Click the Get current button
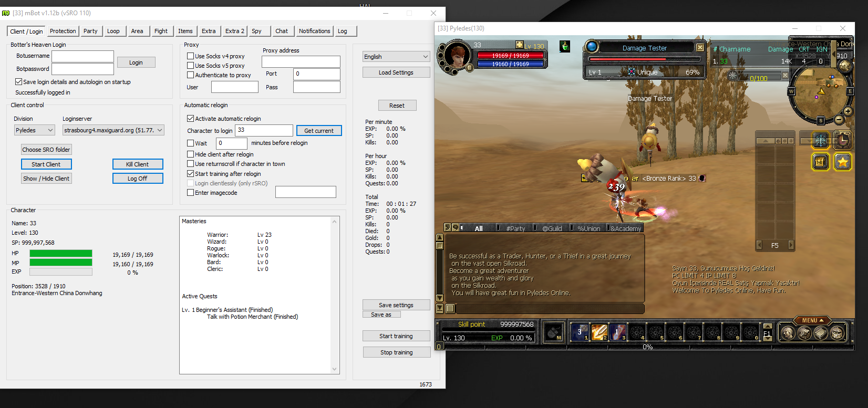 [x=319, y=131]
